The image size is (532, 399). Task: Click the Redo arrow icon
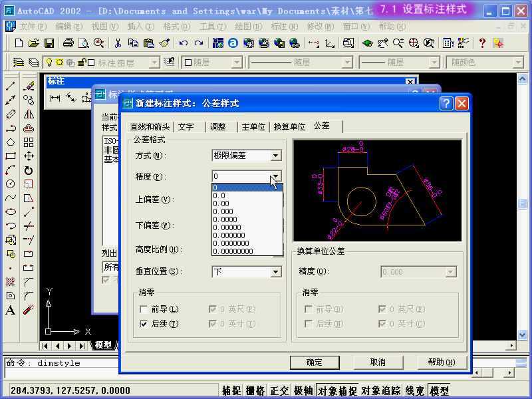point(199,43)
